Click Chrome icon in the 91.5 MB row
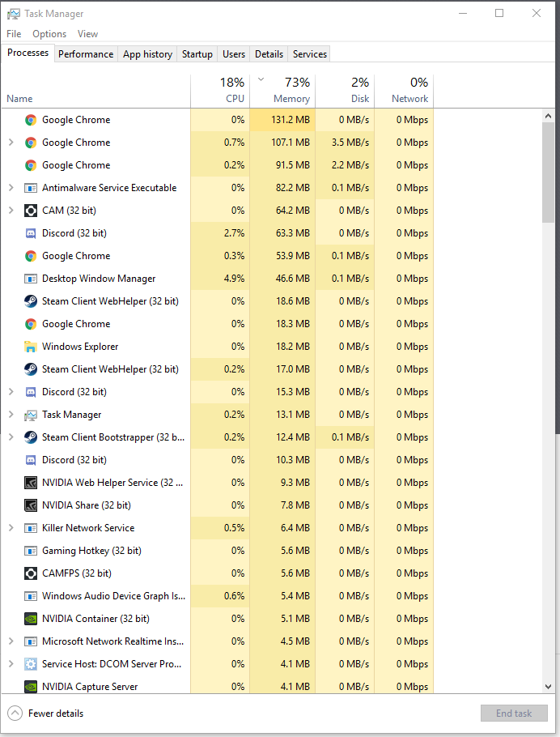This screenshot has width=560, height=737. click(x=31, y=165)
